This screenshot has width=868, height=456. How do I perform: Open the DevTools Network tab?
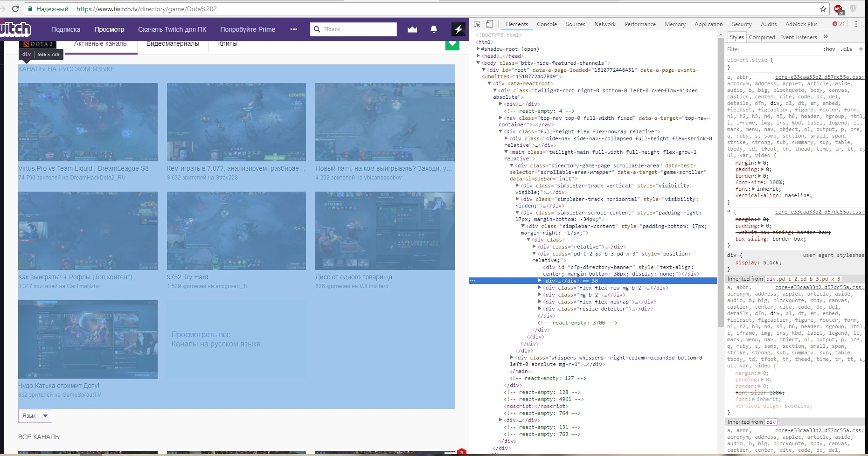click(x=605, y=24)
